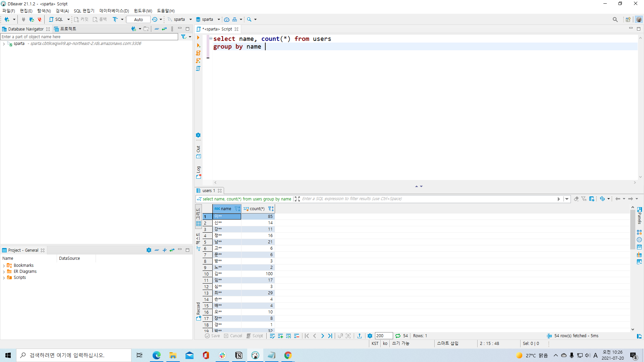The image size is (644, 362).
Task: Execute SQL statement with orange arrow icon
Action: (x=198, y=38)
